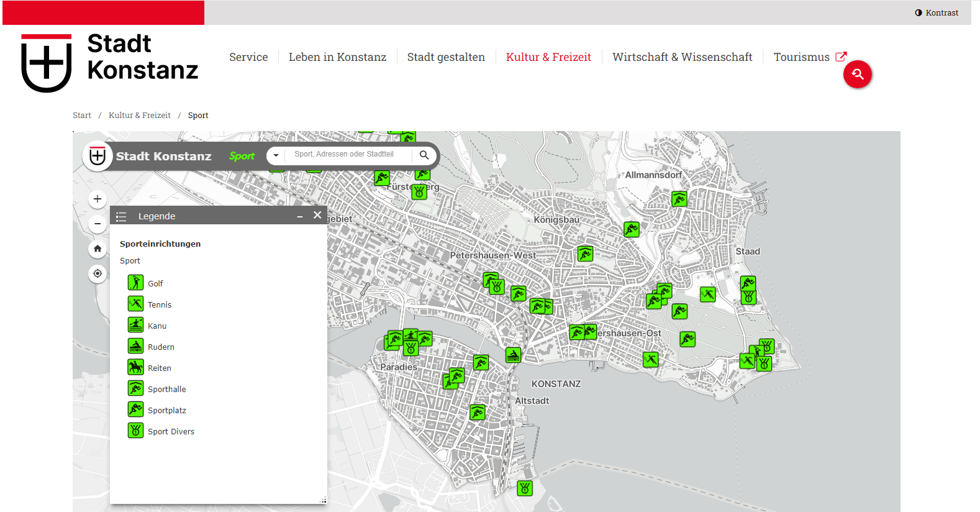The height and width of the screenshot is (512, 980).
Task: Select the sports marker in Allmannsdorf
Action: tap(679, 199)
